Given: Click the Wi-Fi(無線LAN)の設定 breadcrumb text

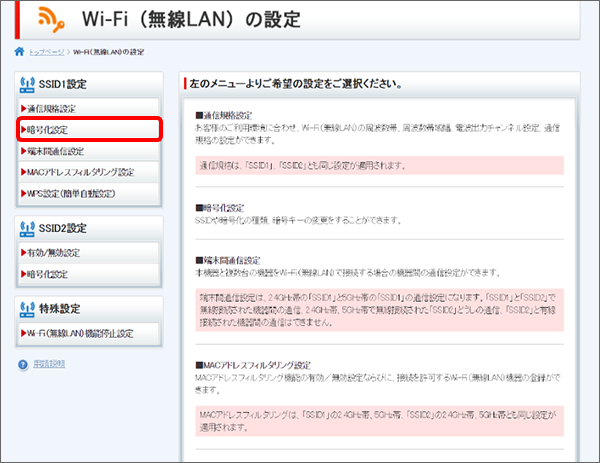Looking at the screenshot, I should (x=109, y=52).
